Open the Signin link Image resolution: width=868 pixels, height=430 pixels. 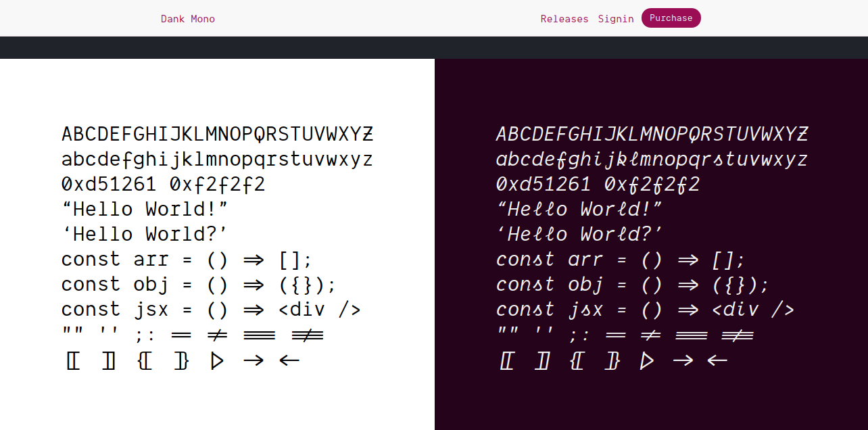tap(616, 19)
